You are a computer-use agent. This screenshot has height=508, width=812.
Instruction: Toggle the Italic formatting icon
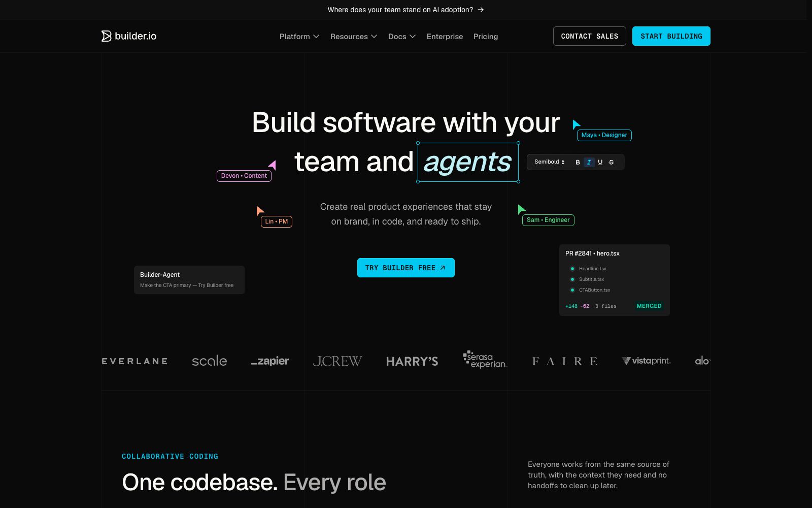click(x=589, y=162)
